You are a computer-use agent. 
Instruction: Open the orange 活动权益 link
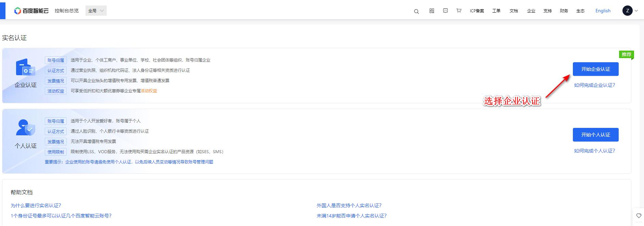(x=149, y=91)
